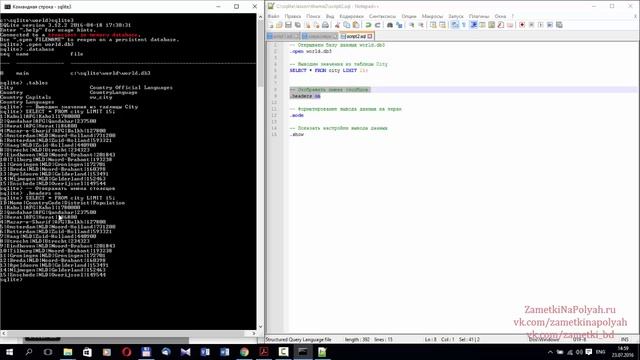Click the Close file toolbar icon
The image size is (640, 360).
pyautogui.click(x=307, y=25)
